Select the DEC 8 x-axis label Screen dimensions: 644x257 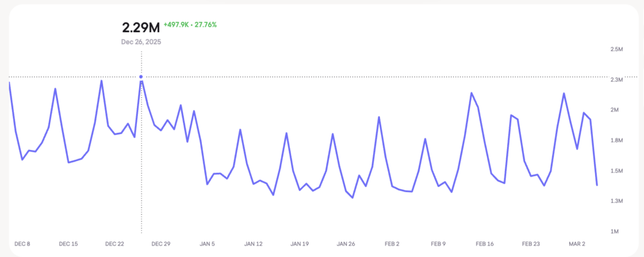[22, 244]
